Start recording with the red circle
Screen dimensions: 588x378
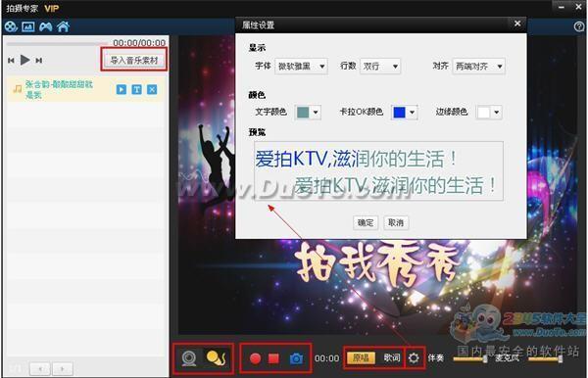coord(256,358)
